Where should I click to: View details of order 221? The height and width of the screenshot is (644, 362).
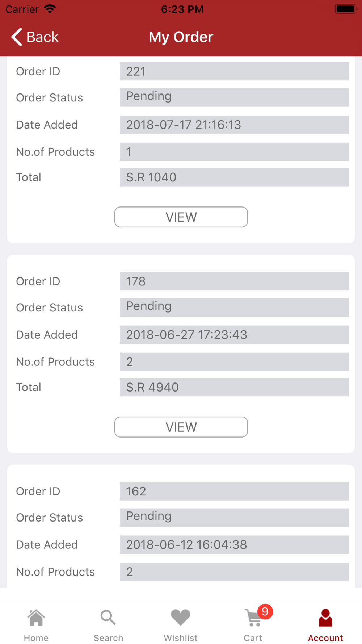click(181, 217)
